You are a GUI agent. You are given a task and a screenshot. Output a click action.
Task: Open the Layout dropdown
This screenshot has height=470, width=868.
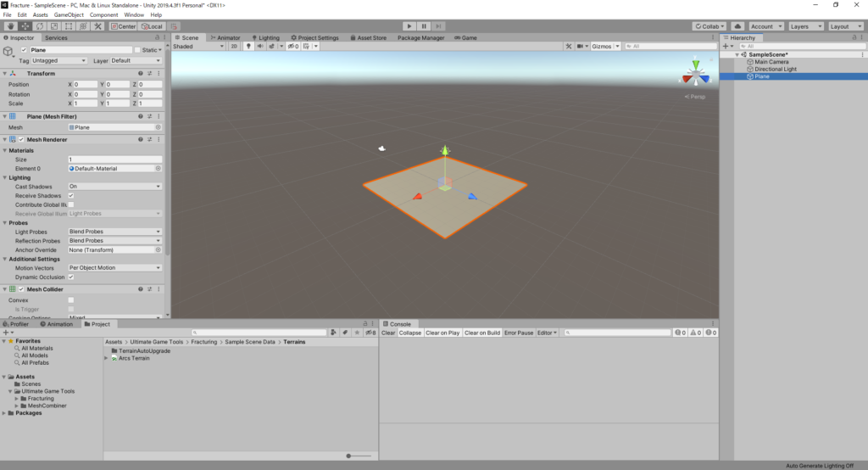(x=846, y=26)
